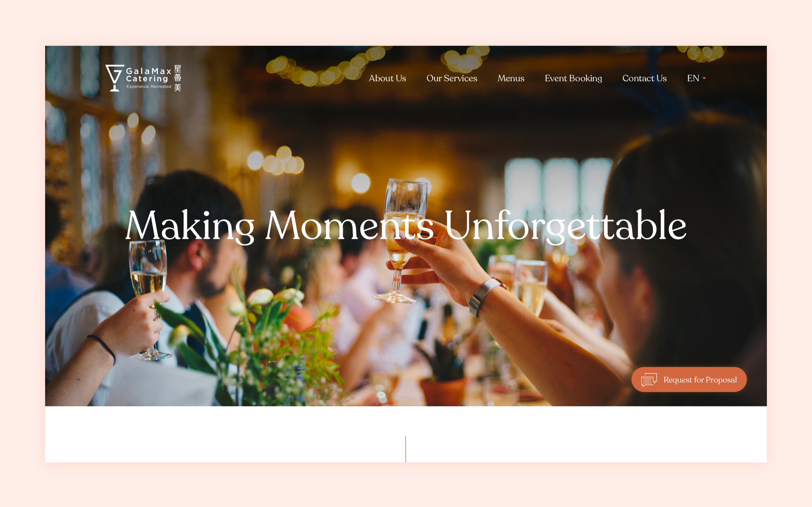812x507 pixels.
Task: Click the Request for Proposal button
Action: click(x=689, y=379)
